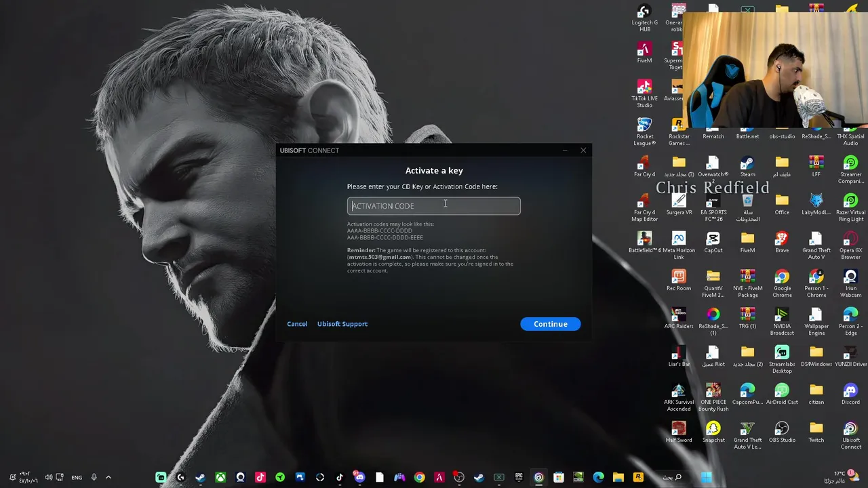The width and height of the screenshot is (868, 488).
Task: Open the Office folder on desktop
Action: [782, 205]
